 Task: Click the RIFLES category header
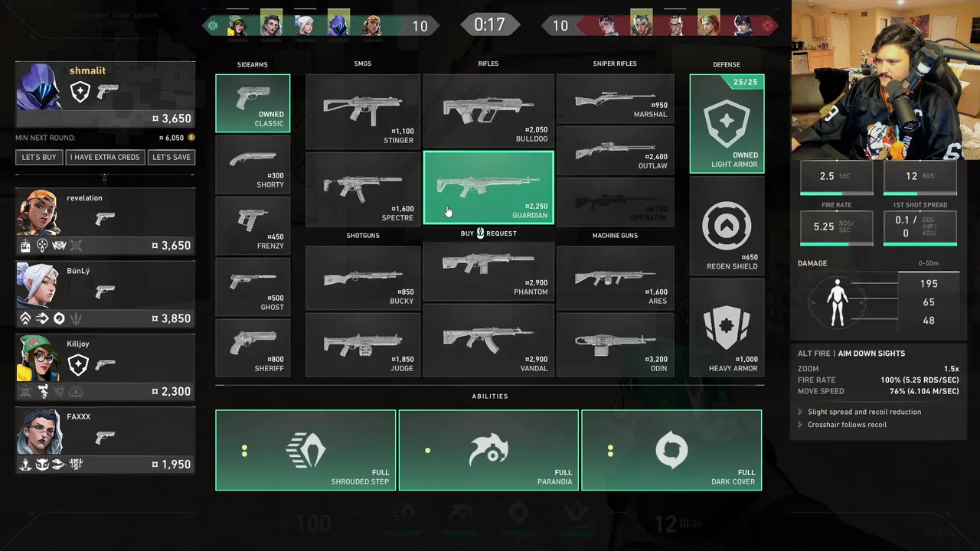click(x=488, y=64)
